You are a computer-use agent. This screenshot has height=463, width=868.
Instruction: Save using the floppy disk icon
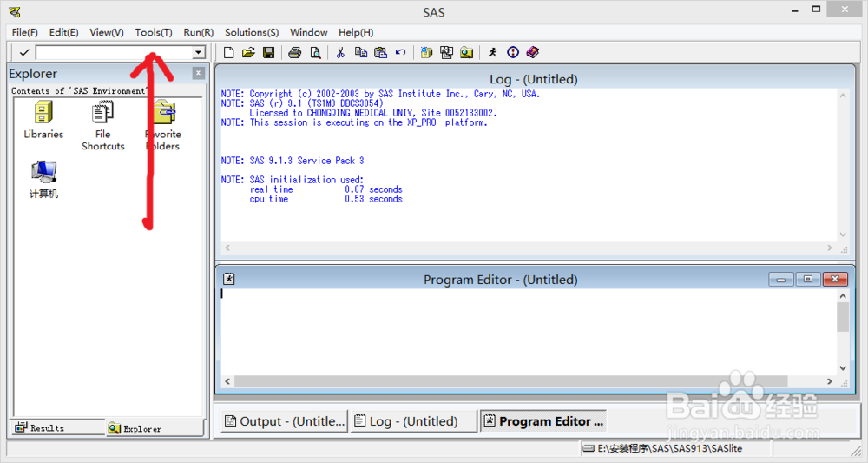coord(268,53)
